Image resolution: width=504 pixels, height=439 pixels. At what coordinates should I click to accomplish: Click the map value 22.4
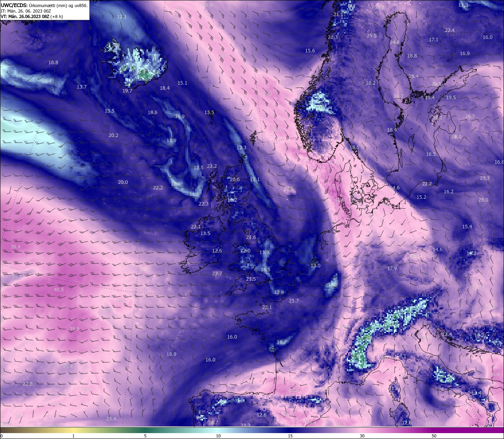[450, 30]
